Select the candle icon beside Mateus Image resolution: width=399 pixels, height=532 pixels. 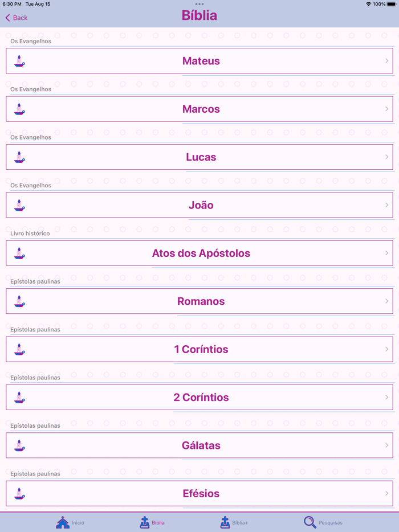coord(19,61)
